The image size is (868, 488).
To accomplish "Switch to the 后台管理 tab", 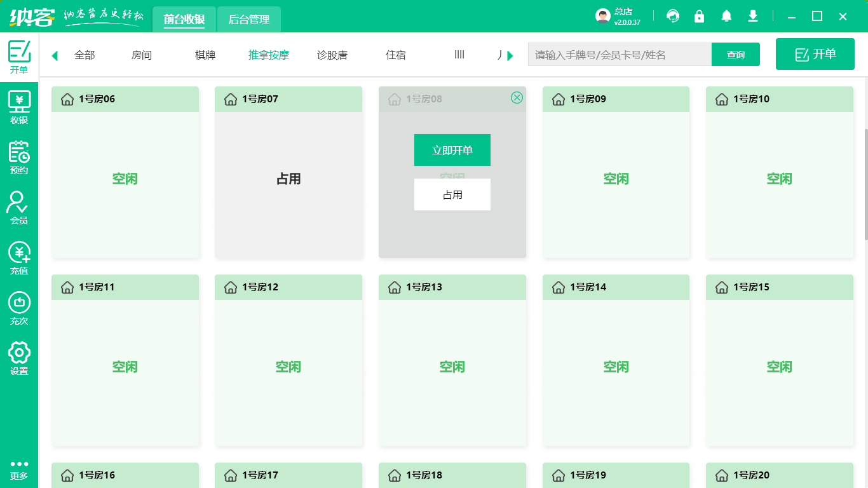I will click(249, 19).
